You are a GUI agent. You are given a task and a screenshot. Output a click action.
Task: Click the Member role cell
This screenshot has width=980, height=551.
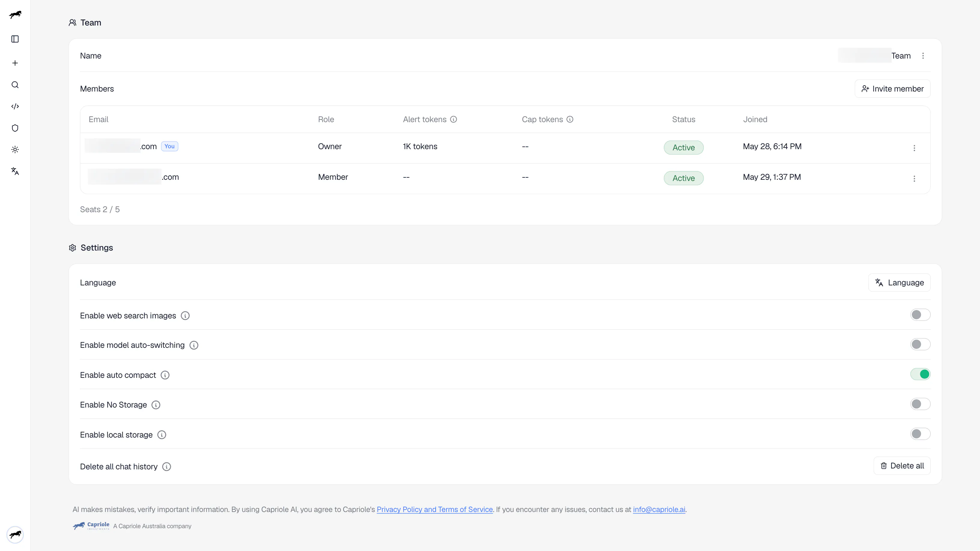333,177
